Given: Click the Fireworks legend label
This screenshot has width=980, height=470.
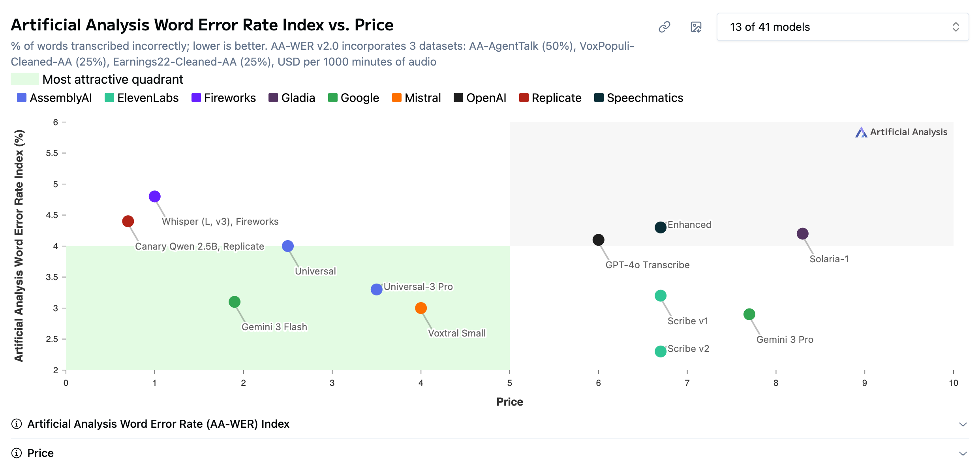Looking at the screenshot, I should tap(230, 98).
